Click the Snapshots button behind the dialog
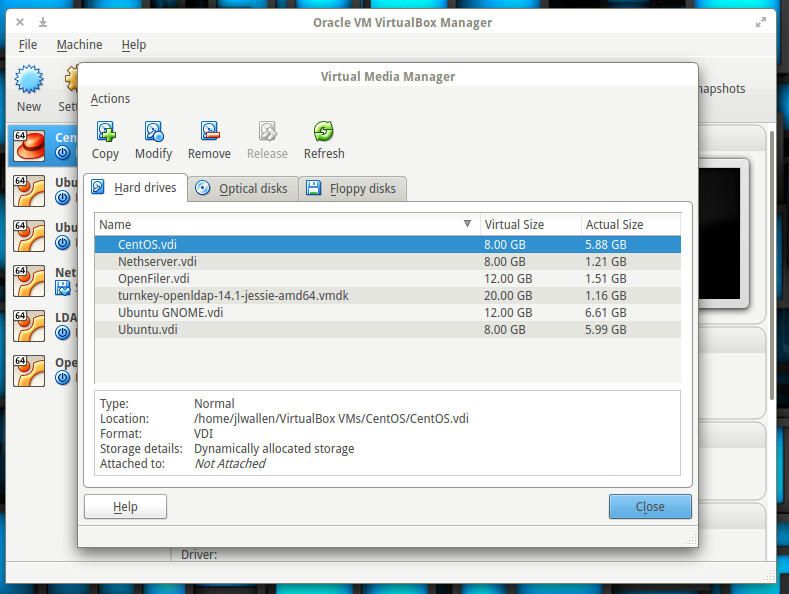The image size is (789, 594). point(722,89)
